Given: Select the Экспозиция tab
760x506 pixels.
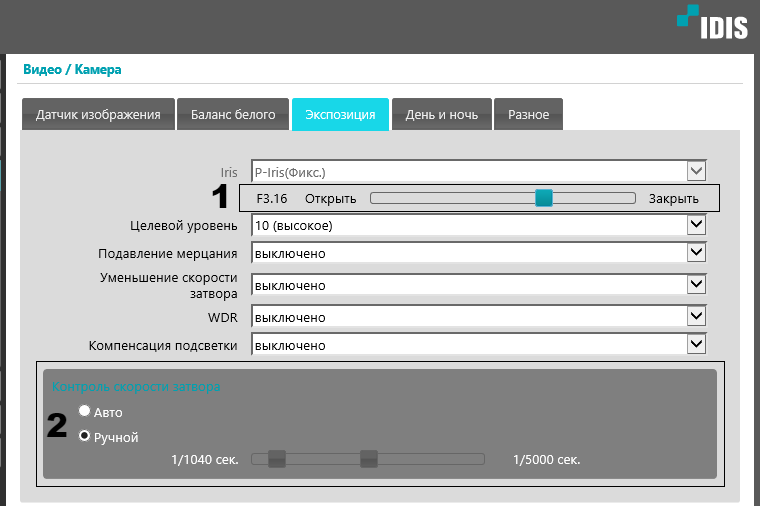Looking at the screenshot, I should [x=340, y=115].
